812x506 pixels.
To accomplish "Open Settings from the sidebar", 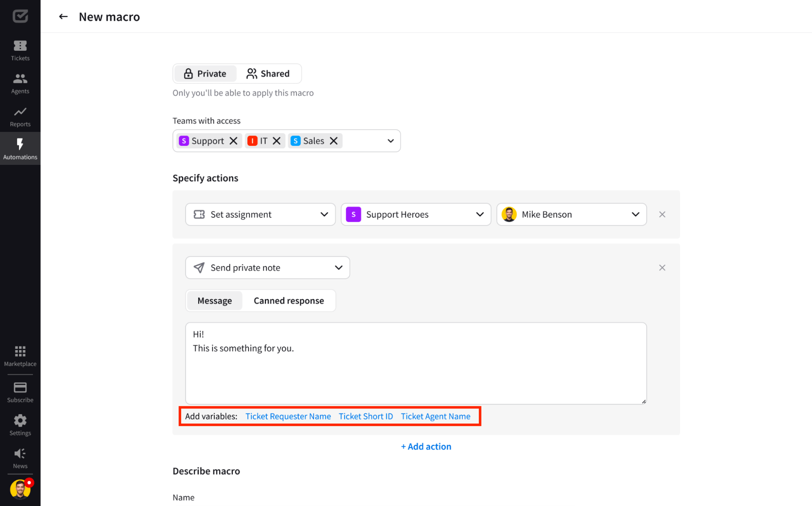I will [20, 425].
